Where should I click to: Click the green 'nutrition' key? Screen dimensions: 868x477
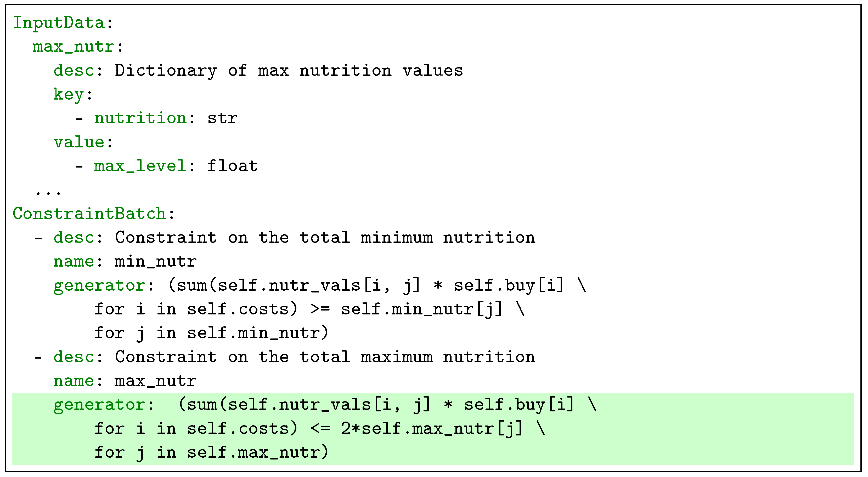[140, 118]
